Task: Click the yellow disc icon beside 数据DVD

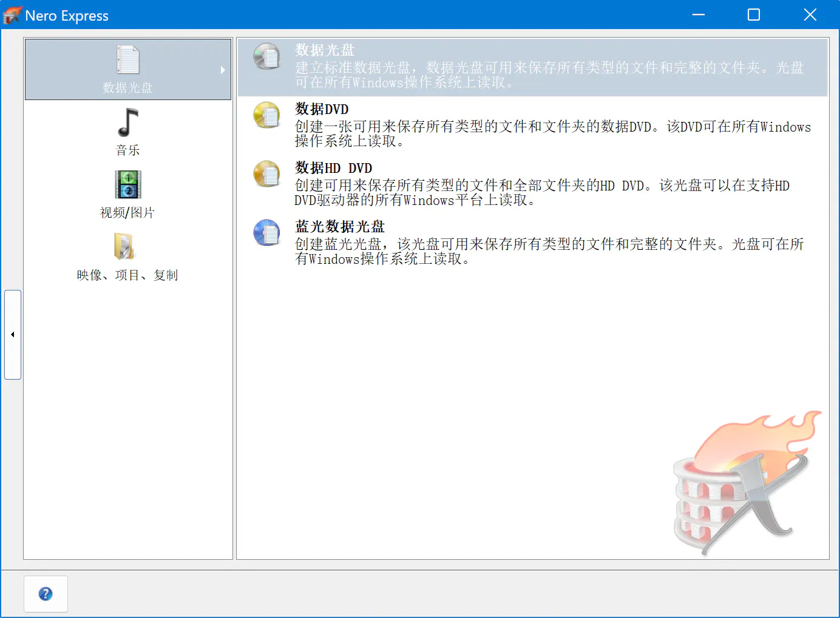Action: coord(266,115)
